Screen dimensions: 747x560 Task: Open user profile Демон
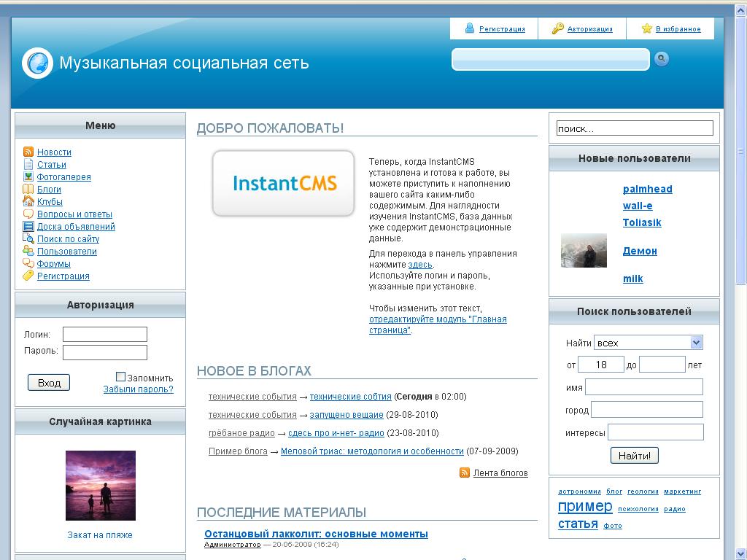click(640, 251)
